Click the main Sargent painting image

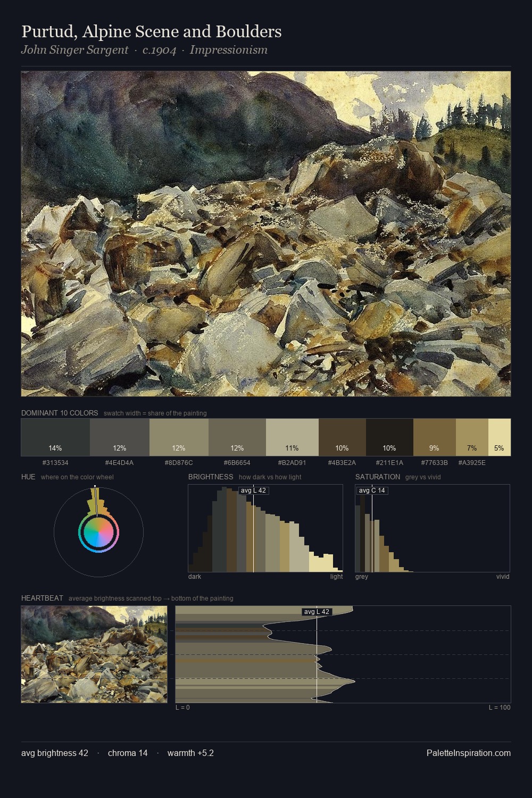(266, 234)
